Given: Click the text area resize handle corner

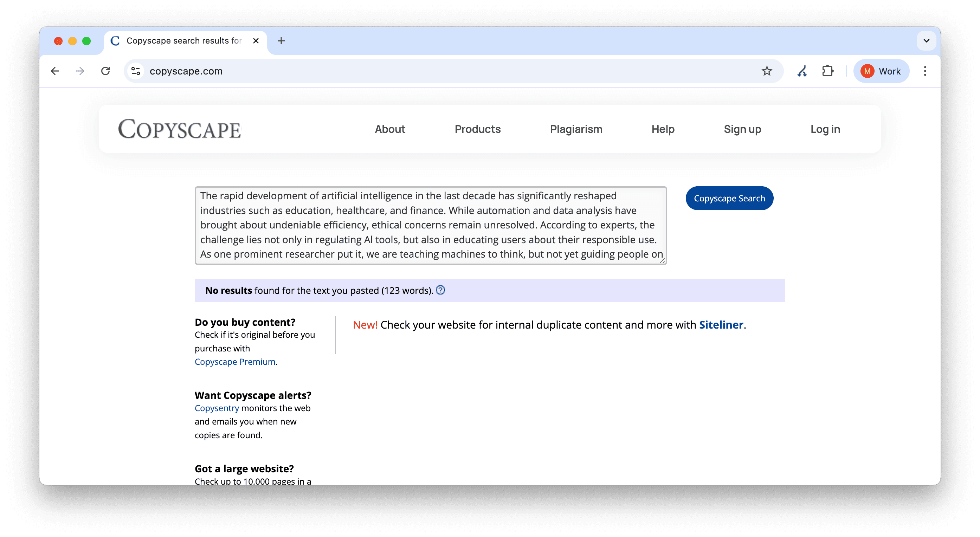Looking at the screenshot, I should coord(662,260).
